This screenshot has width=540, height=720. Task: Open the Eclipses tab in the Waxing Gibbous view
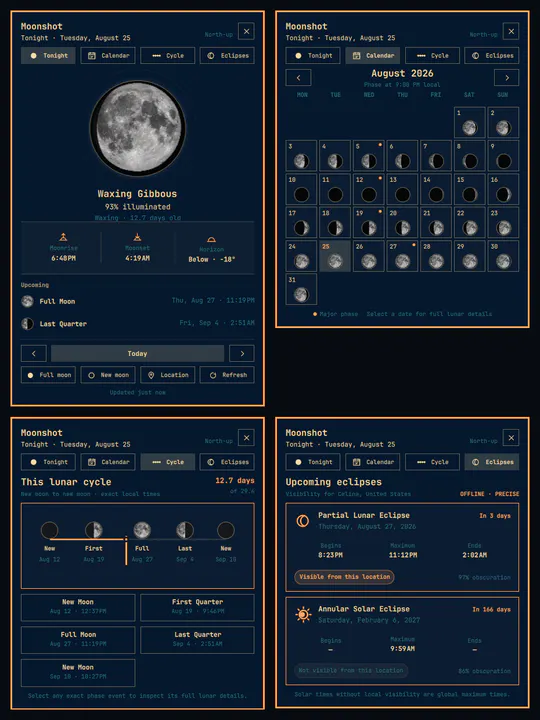(x=227, y=56)
